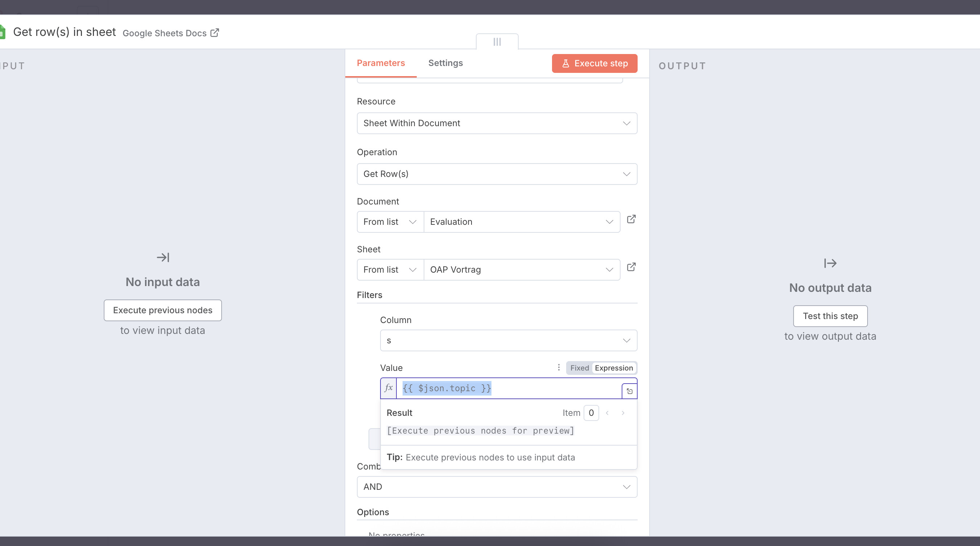Select the Parameters tab

point(381,63)
